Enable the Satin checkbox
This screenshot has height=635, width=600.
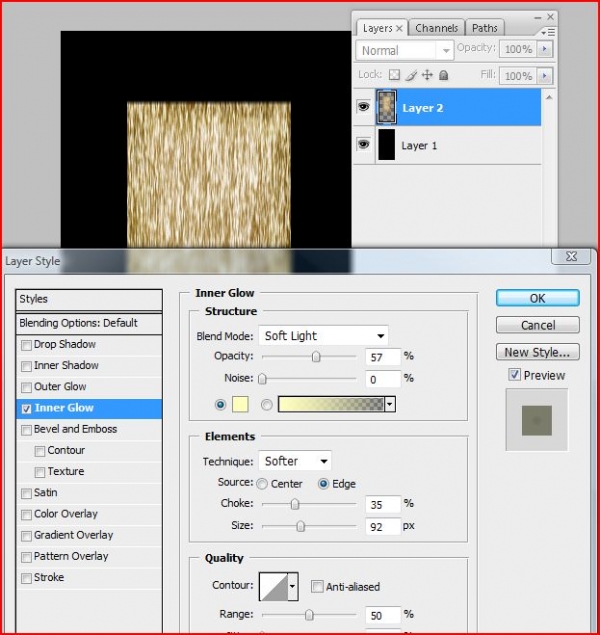[26, 493]
